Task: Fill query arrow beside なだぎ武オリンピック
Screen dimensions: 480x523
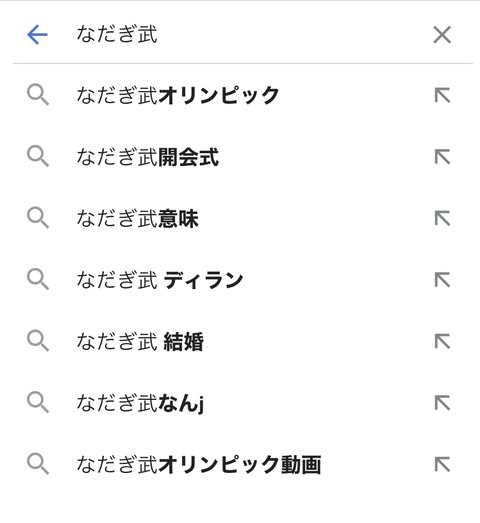Action: click(x=443, y=95)
